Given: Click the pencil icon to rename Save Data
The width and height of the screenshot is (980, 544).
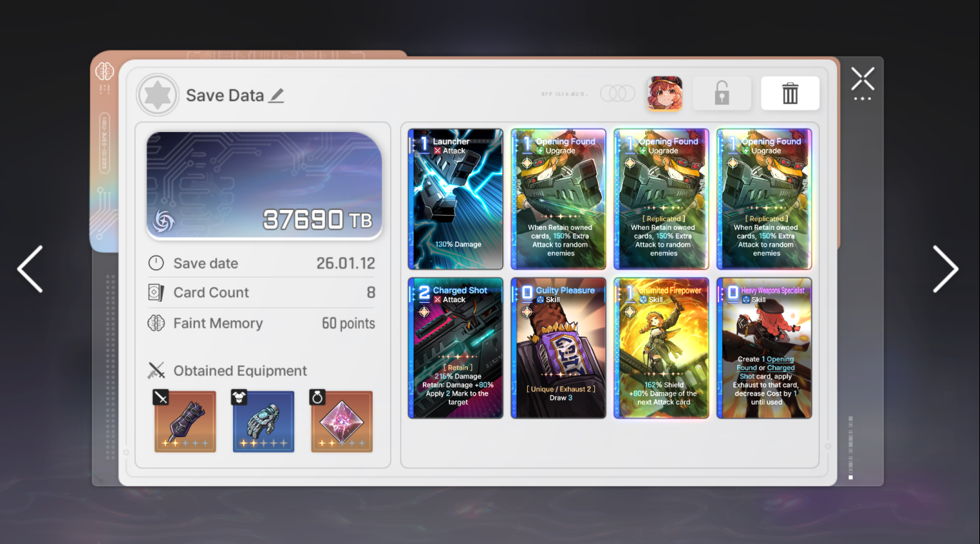Looking at the screenshot, I should [x=276, y=96].
